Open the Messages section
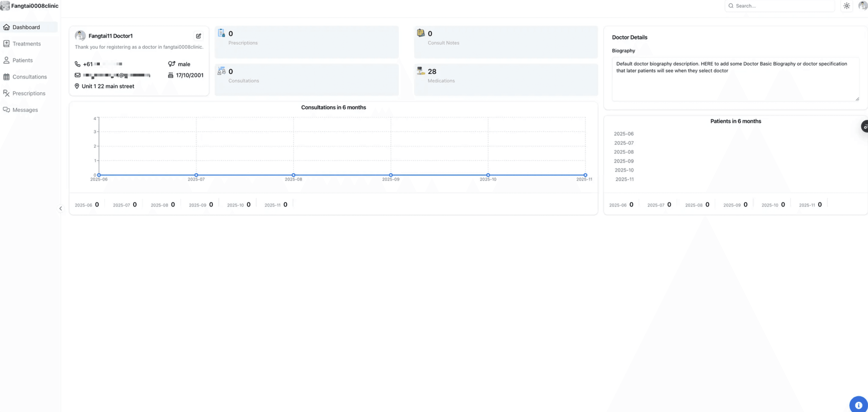The height and width of the screenshot is (412, 868). (25, 110)
